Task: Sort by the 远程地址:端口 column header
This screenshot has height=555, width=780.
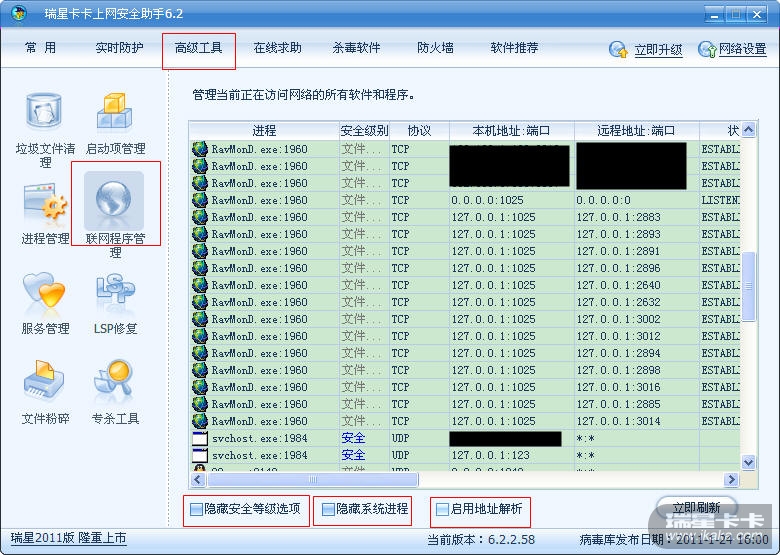Action: (637, 131)
